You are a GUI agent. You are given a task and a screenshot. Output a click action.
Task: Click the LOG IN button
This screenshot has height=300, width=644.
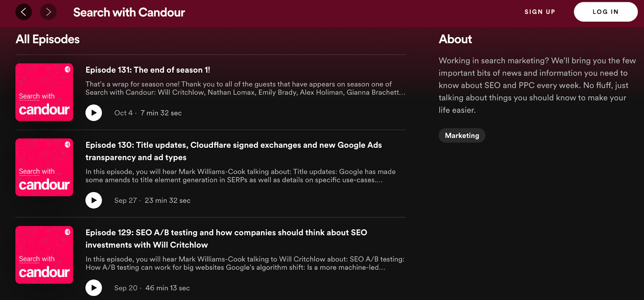(x=605, y=12)
